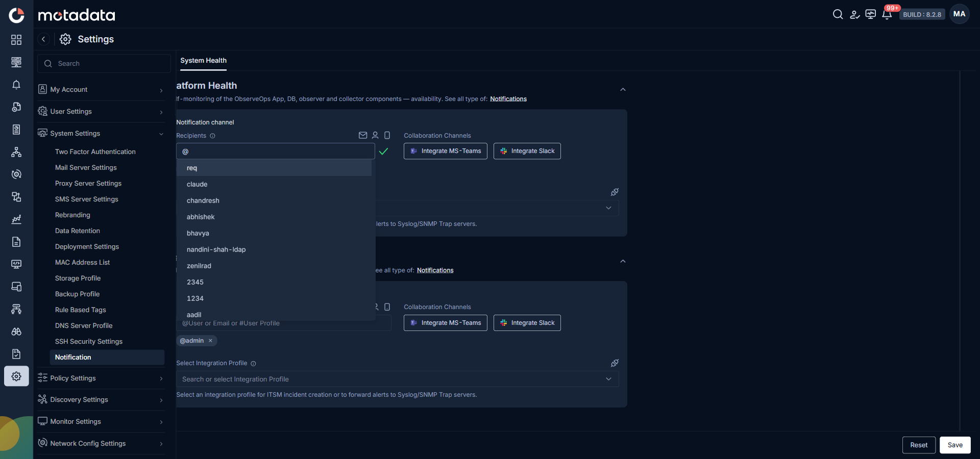Click first Integrate Slack button
This screenshot has width=980, height=459.
[527, 151]
